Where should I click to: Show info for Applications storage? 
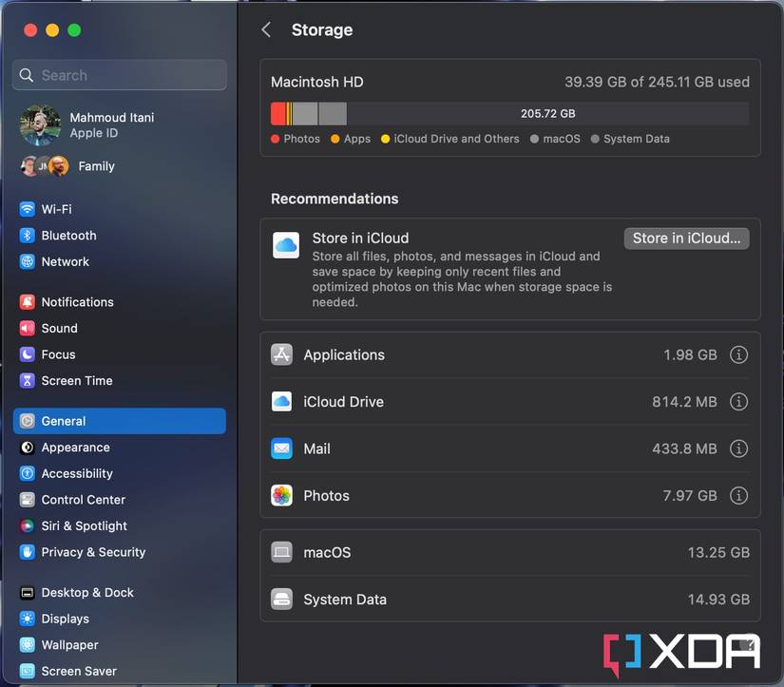(738, 355)
